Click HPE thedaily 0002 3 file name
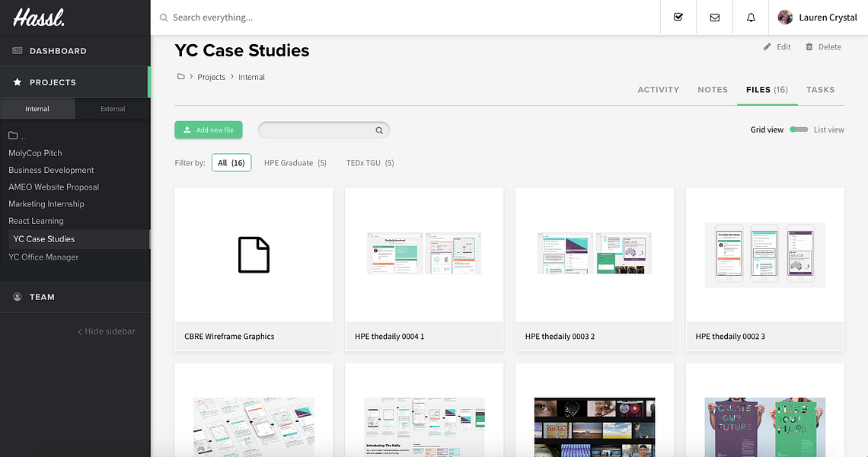The height and width of the screenshot is (457, 868). [730, 336]
